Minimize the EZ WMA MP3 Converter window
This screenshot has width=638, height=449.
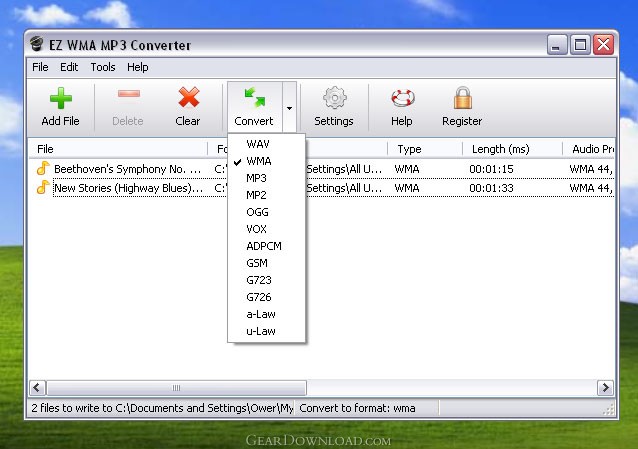(x=557, y=45)
